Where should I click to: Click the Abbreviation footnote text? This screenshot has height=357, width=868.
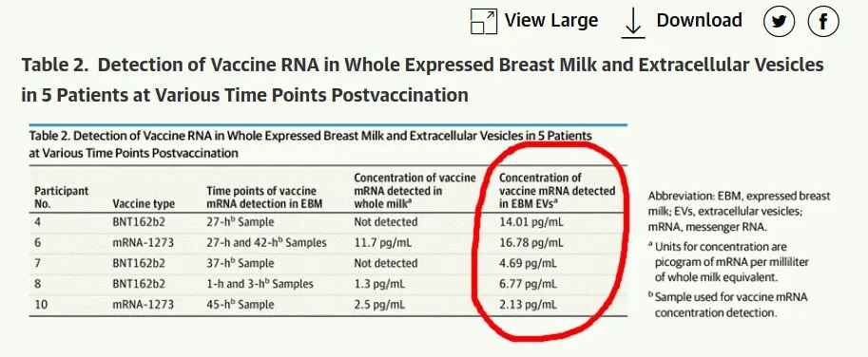[x=739, y=211]
